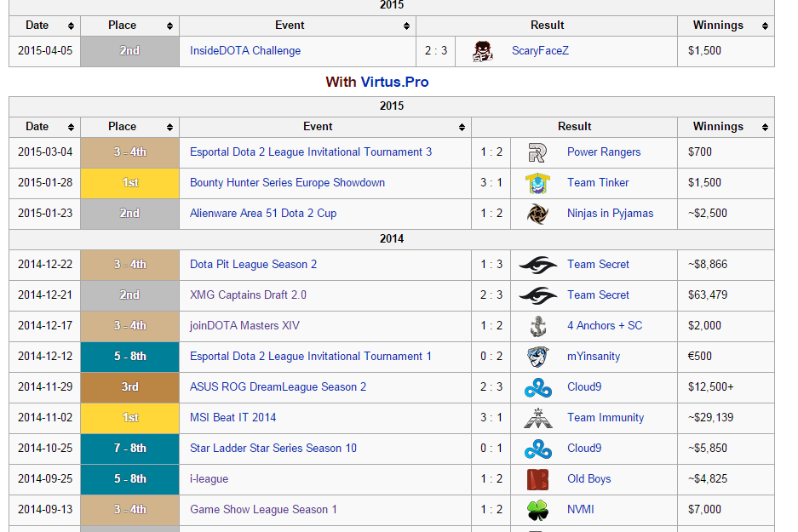Click the Old Boys red logo
The height and width of the screenshot is (532, 798).
537,479
